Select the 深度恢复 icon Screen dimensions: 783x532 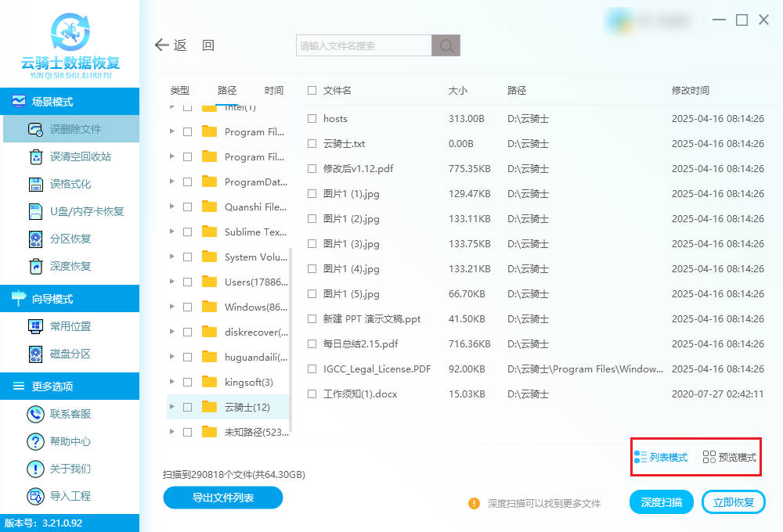pyautogui.click(x=35, y=266)
